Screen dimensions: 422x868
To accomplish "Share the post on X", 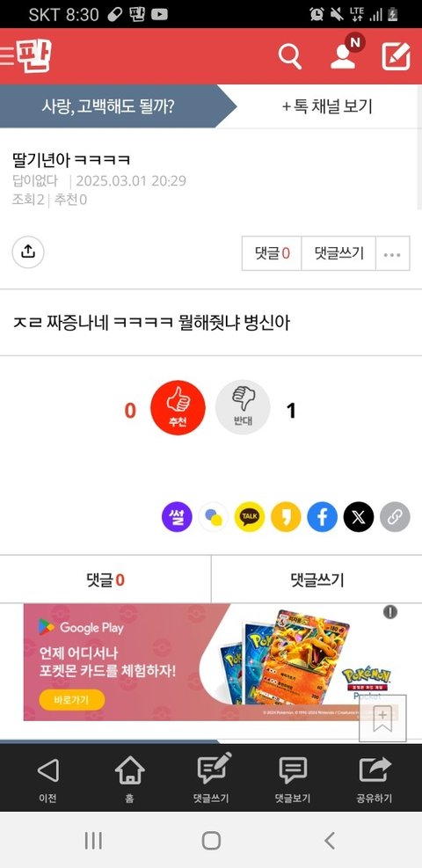I will (359, 517).
